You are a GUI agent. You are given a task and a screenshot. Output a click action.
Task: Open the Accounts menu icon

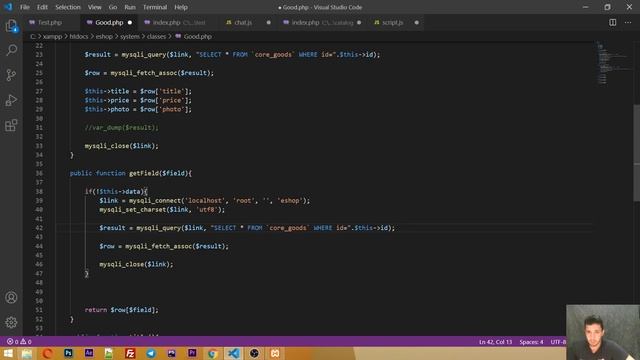click(x=11, y=298)
